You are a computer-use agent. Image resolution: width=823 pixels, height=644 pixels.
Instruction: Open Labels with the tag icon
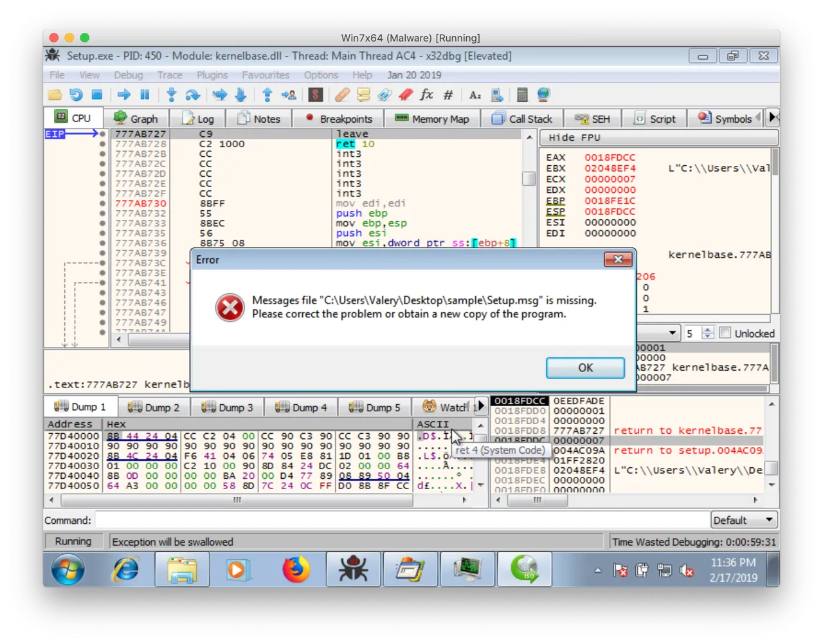(384, 95)
